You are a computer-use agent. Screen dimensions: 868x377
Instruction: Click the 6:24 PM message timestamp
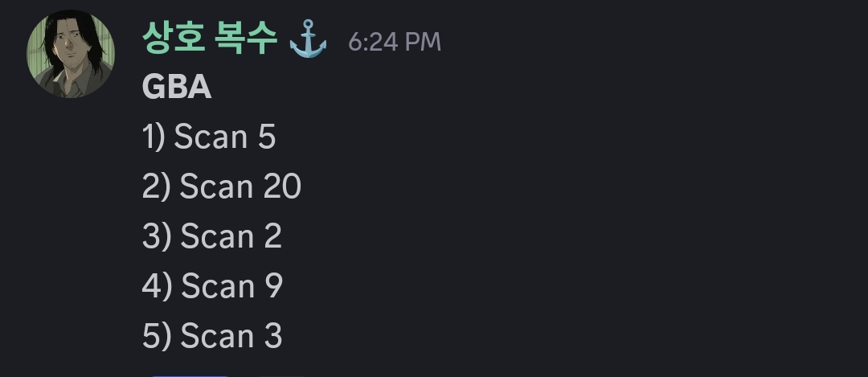(x=395, y=42)
